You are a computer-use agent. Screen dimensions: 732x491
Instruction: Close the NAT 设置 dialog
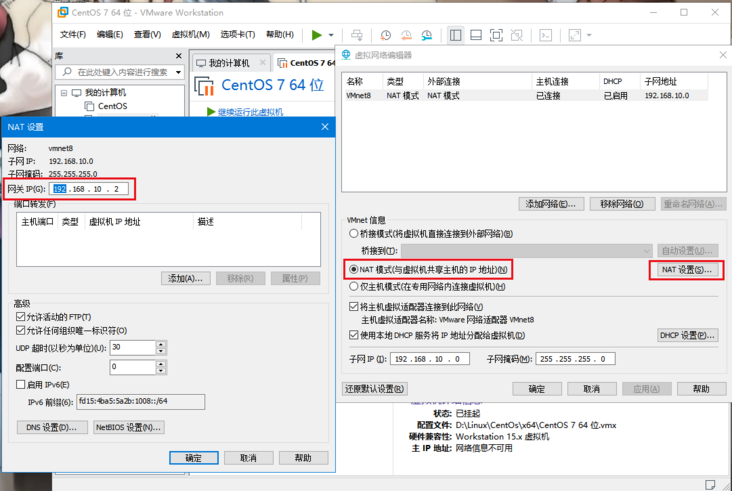325,127
